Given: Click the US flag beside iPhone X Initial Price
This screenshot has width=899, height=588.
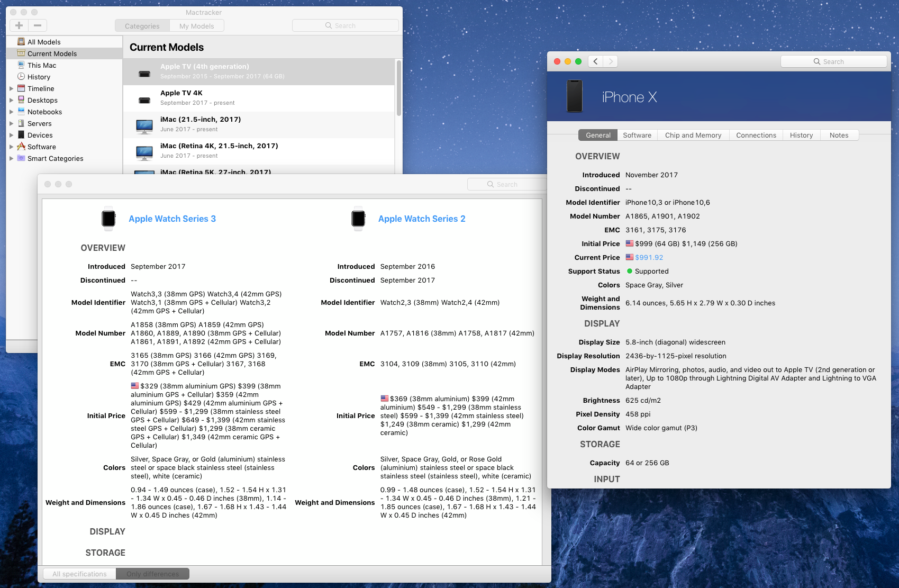Looking at the screenshot, I should point(630,243).
